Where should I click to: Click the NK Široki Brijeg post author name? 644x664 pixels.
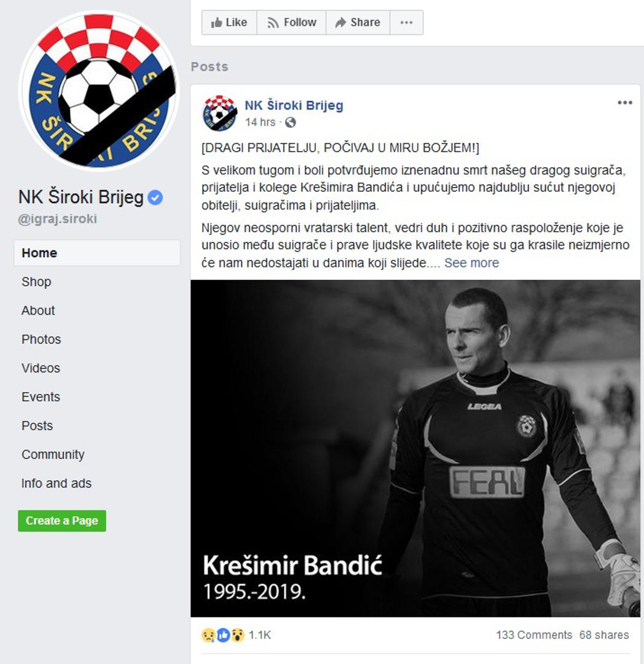[294, 105]
